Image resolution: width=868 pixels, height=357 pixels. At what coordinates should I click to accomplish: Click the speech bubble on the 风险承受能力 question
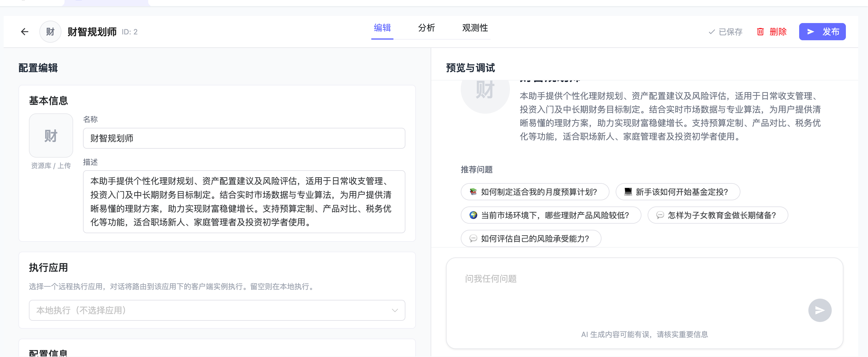pos(473,238)
